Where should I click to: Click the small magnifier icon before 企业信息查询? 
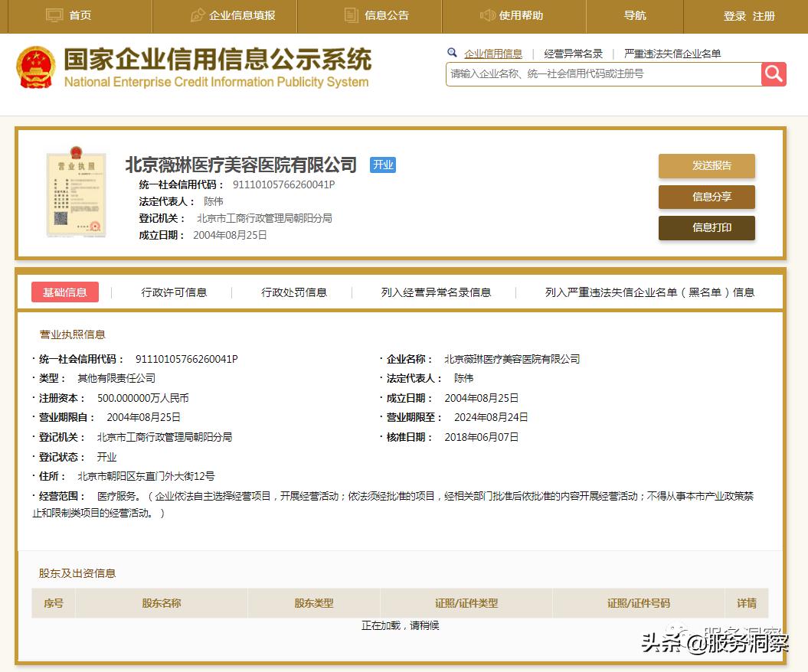pyautogui.click(x=453, y=53)
